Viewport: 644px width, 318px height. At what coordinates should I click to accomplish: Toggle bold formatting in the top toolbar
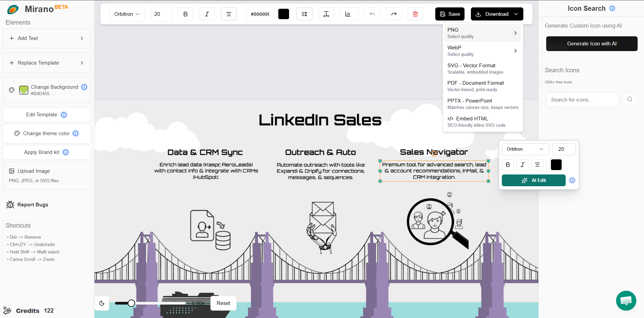coord(185,14)
